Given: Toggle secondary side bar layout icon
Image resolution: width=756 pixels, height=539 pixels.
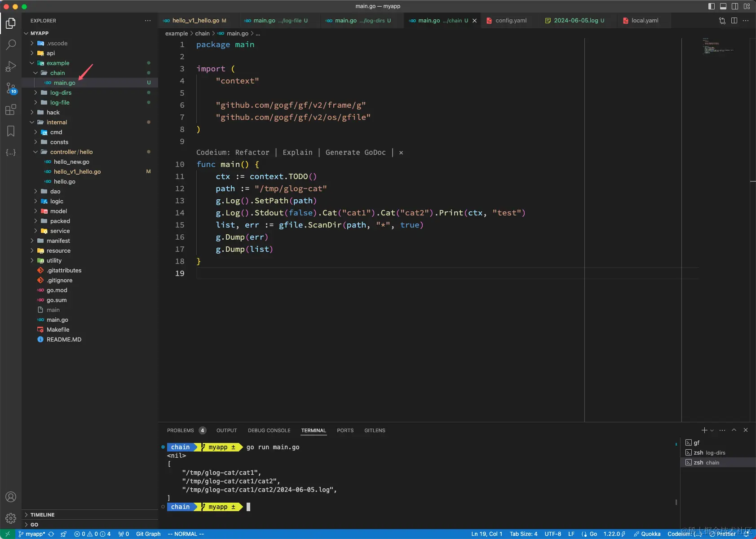Looking at the screenshot, I should [x=735, y=6].
